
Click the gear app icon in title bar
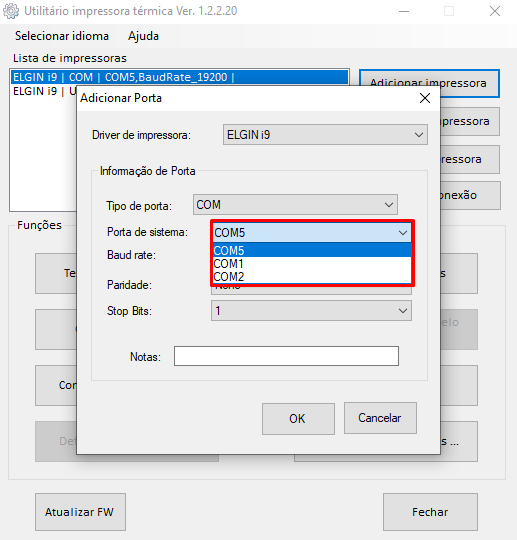pos(11,11)
